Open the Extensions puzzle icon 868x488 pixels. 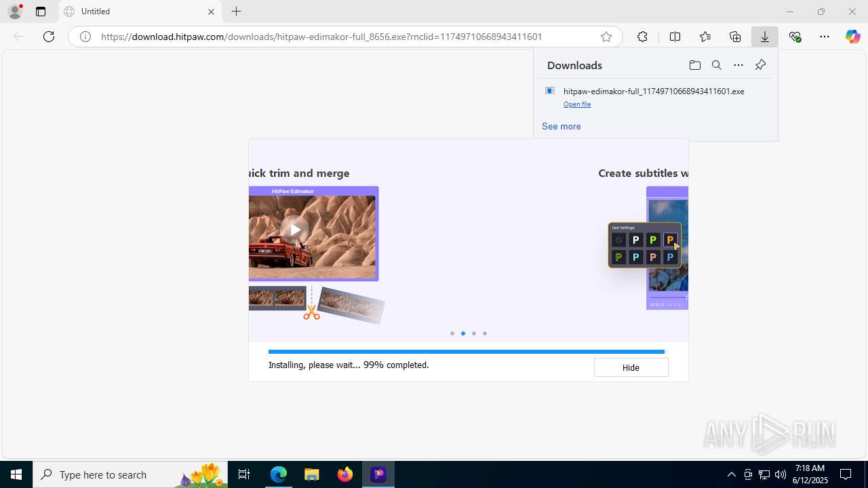click(x=642, y=37)
